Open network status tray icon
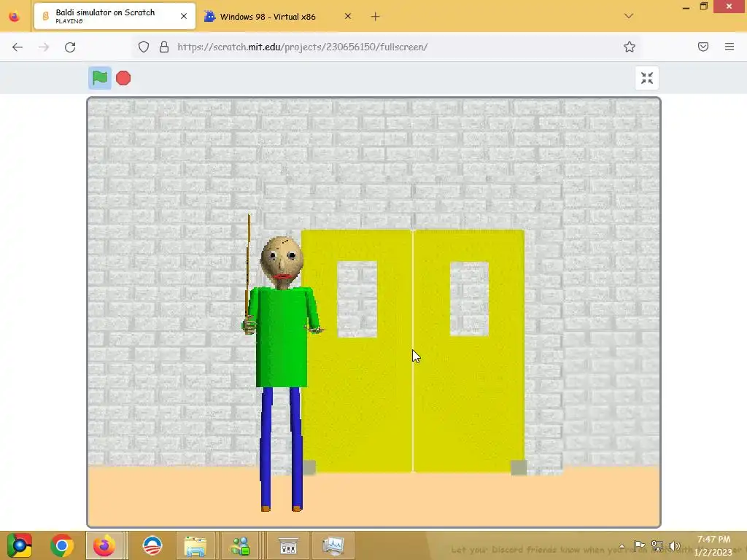This screenshot has height=560, width=747. coord(657,545)
